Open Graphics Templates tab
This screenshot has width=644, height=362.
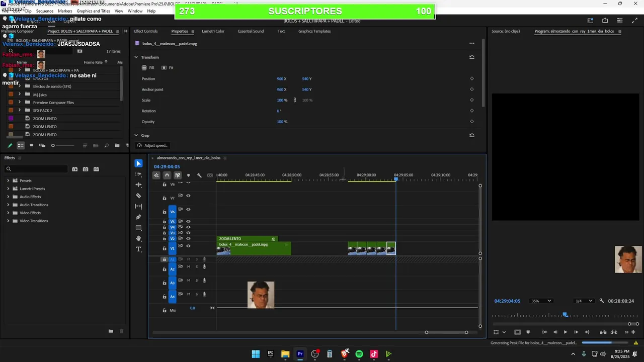[x=314, y=31]
